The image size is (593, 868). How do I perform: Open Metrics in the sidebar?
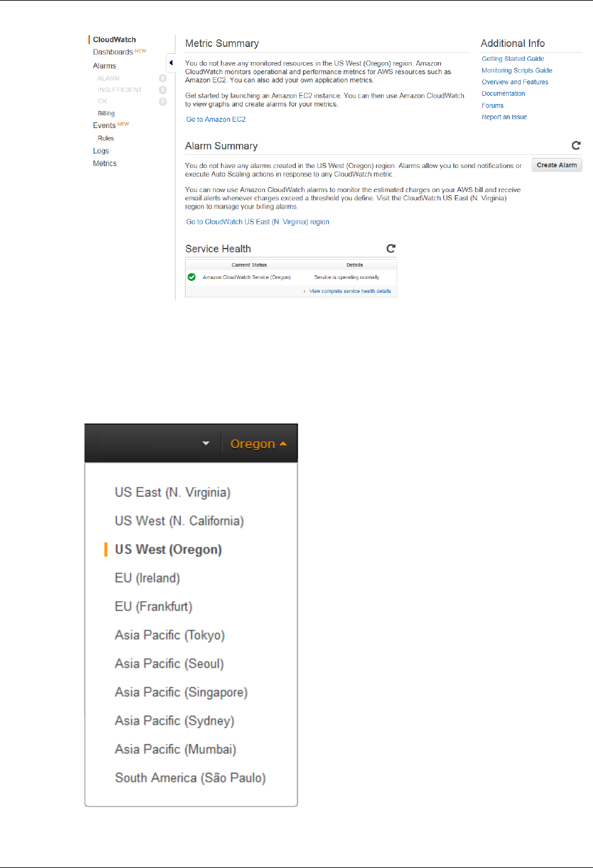pyautogui.click(x=105, y=164)
